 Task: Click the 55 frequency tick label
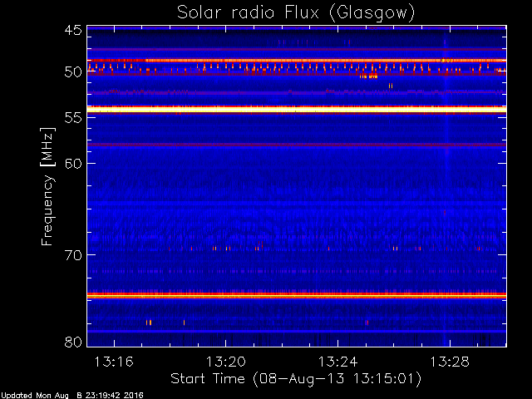(73, 118)
